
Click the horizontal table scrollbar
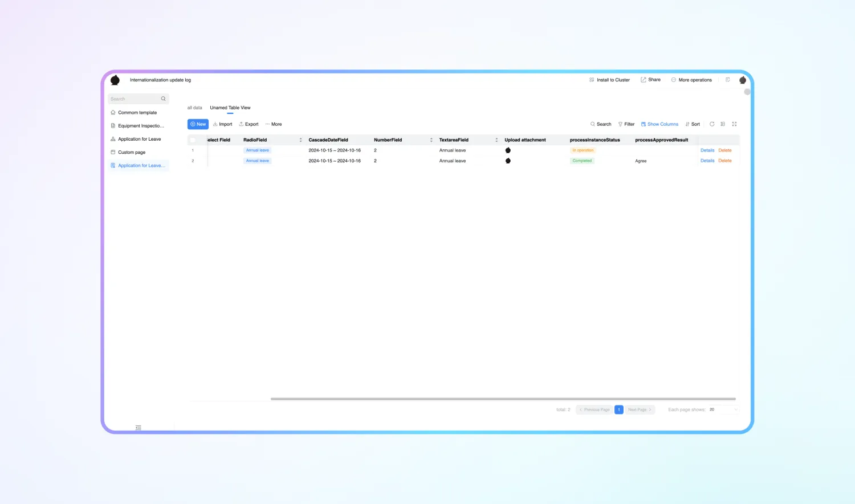[503, 399]
